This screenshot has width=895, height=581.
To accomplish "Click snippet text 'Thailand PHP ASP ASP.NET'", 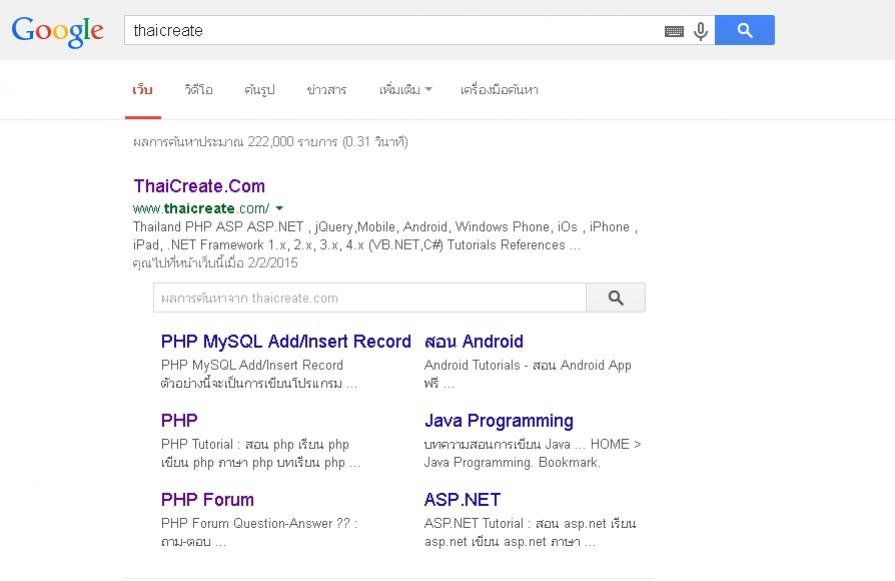I will point(218,227).
